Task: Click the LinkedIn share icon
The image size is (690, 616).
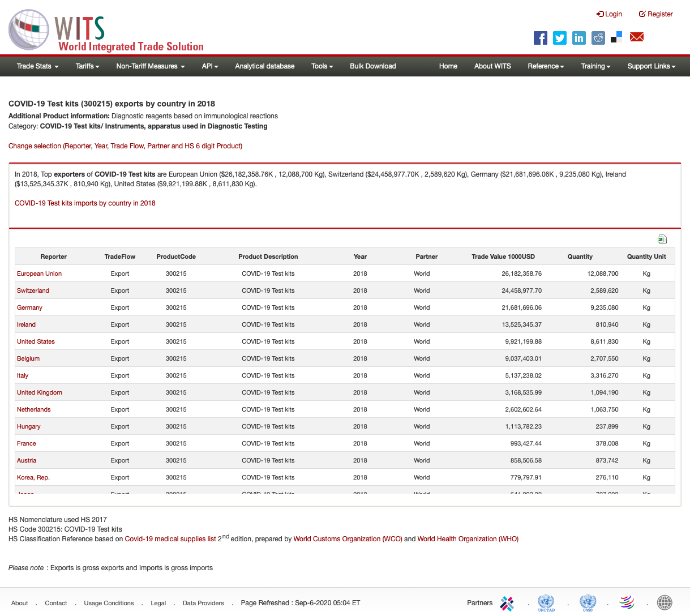Action: click(x=578, y=38)
